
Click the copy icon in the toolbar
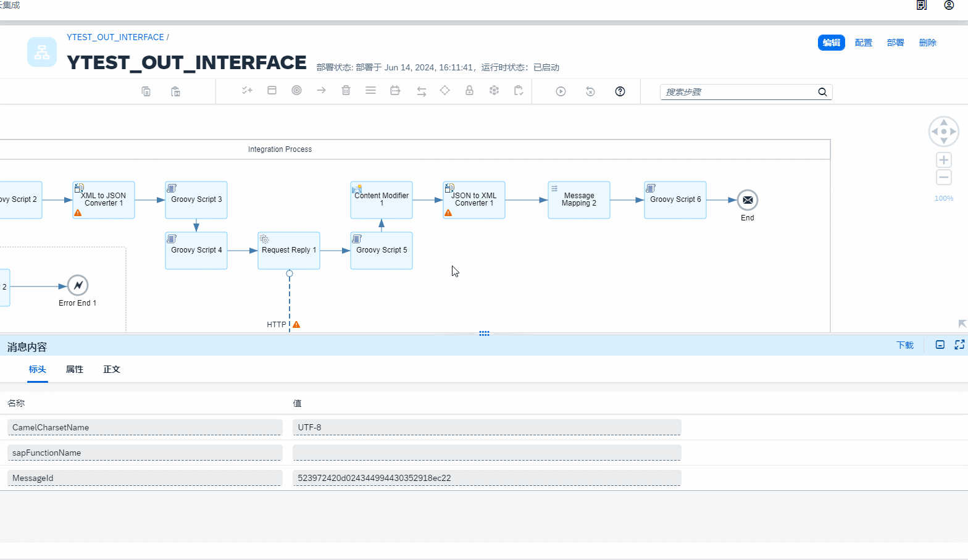click(146, 91)
